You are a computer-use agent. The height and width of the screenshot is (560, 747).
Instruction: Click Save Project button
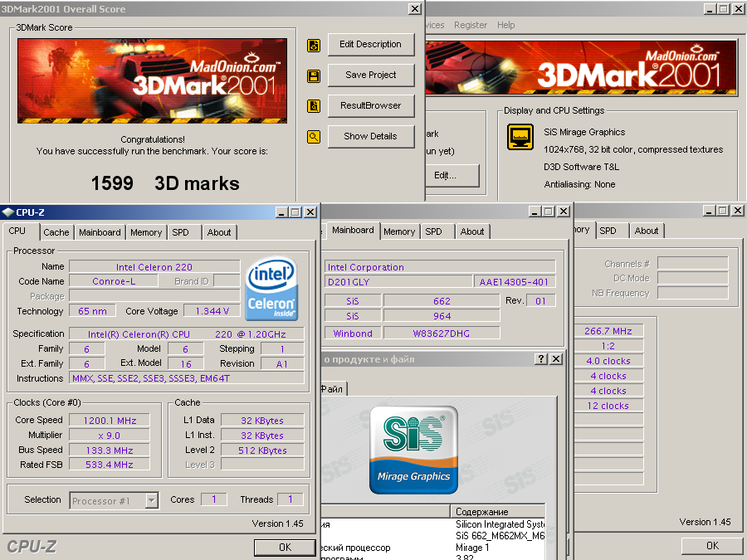coord(371,75)
